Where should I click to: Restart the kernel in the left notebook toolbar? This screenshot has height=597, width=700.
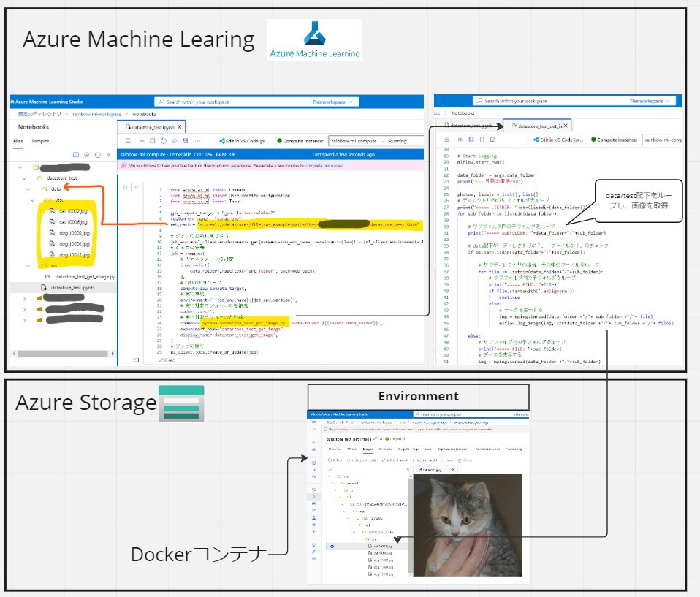(164, 140)
